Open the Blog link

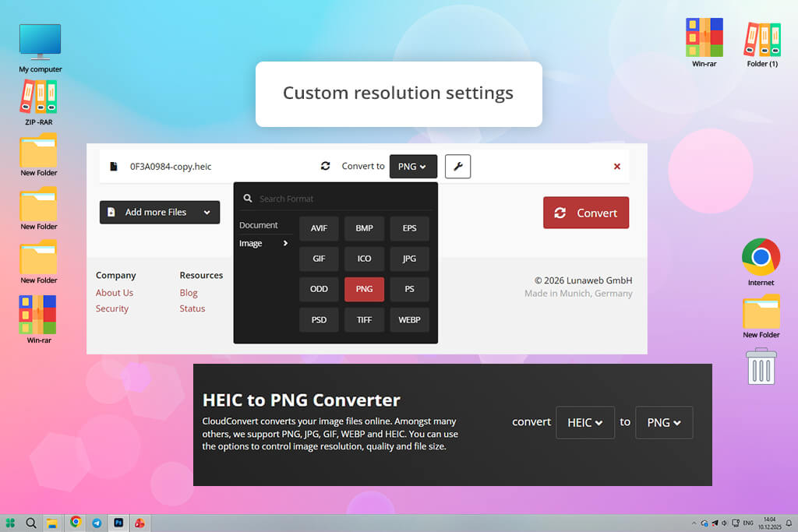189,293
